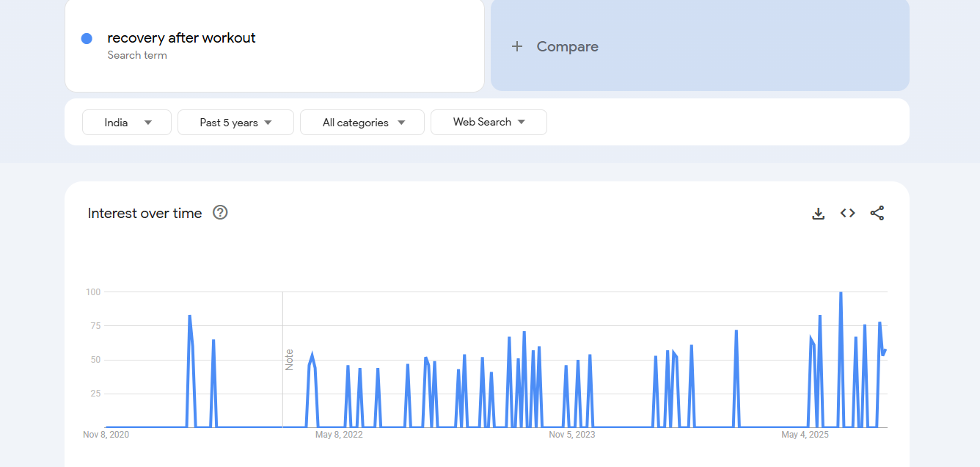Click the blue dot beside the search term
980x467 pixels.
[87, 39]
